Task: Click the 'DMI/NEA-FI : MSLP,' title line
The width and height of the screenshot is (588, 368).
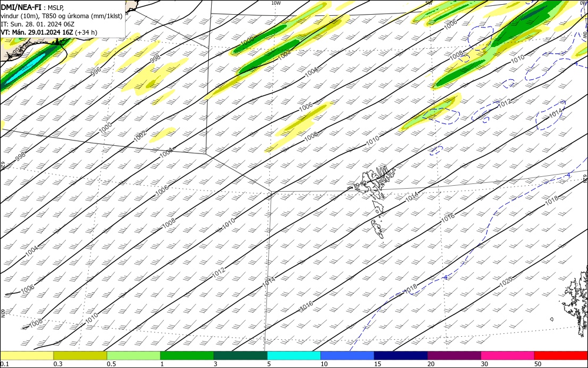Action: tap(32, 6)
